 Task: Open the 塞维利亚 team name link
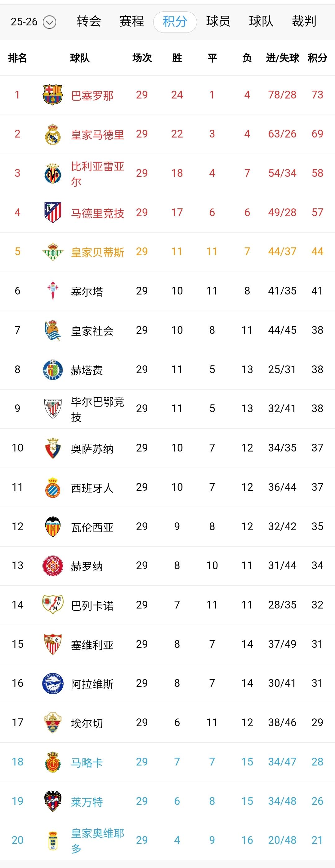(x=92, y=645)
